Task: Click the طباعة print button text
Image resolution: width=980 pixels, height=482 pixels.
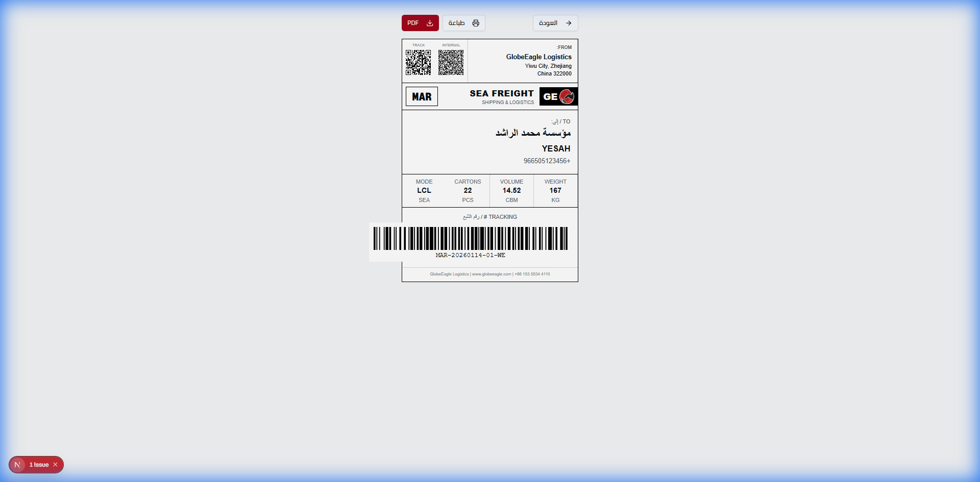Action: point(456,23)
